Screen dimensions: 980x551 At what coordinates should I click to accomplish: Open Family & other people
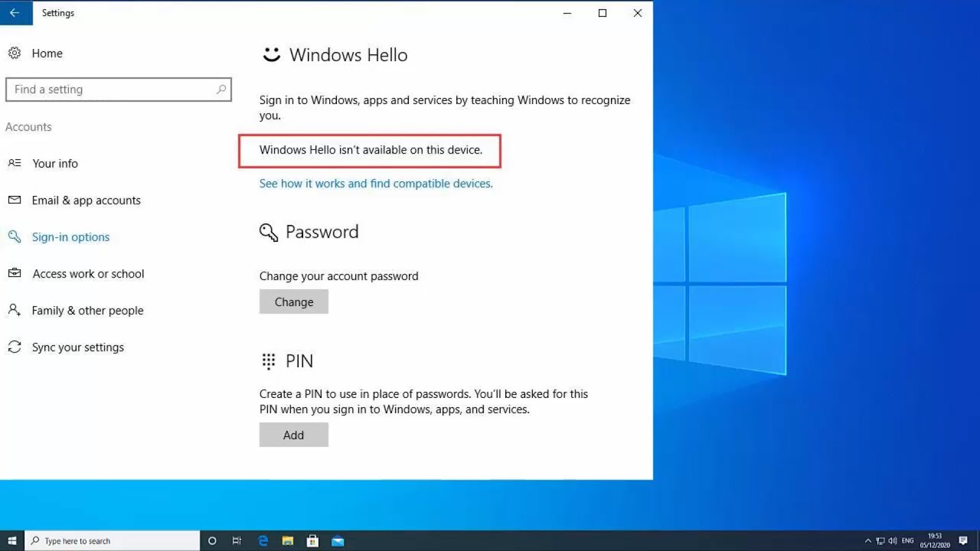(87, 311)
